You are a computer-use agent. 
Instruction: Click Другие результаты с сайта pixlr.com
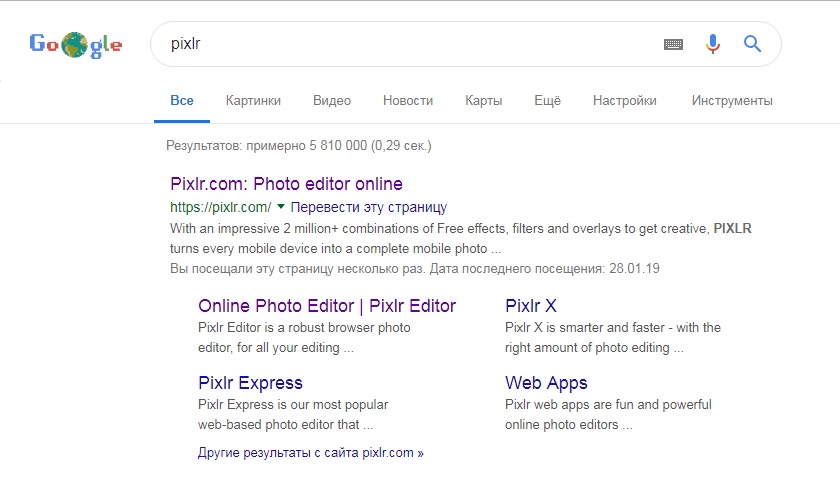310,453
